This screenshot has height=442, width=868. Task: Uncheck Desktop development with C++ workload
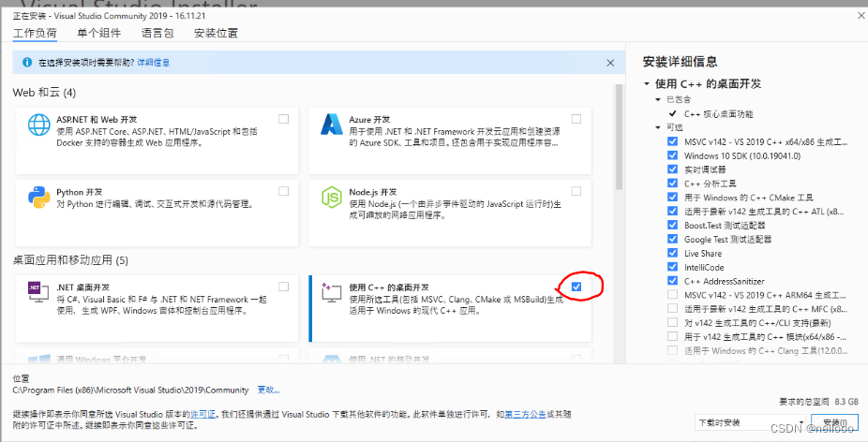576,287
